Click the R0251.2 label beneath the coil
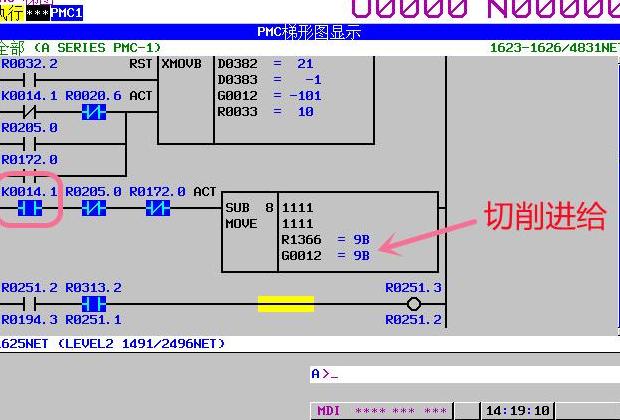Screen dimensions: 620x420 tap(414, 320)
